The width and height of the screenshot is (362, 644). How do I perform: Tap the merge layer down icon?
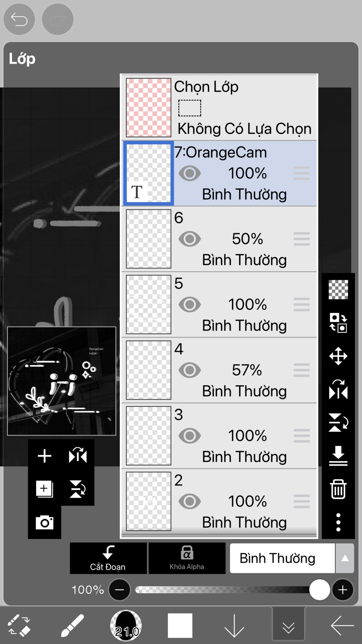tap(338, 456)
